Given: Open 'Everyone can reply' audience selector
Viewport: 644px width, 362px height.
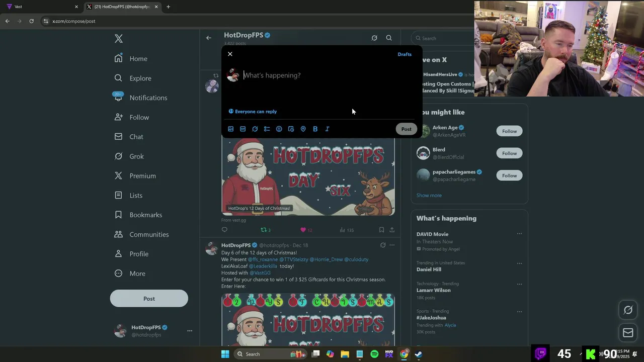Looking at the screenshot, I should coord(253,112).
